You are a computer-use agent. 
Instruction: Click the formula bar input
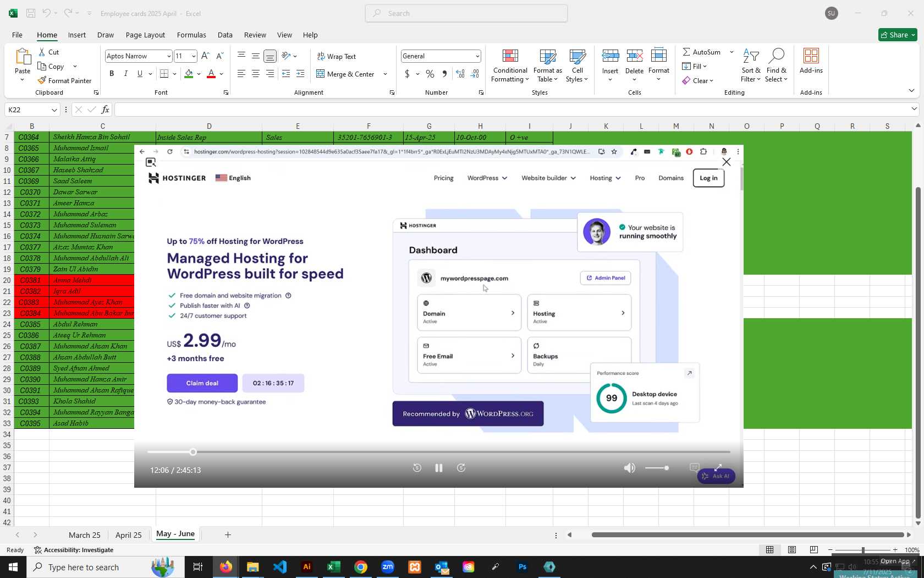(x=512, y=110)
